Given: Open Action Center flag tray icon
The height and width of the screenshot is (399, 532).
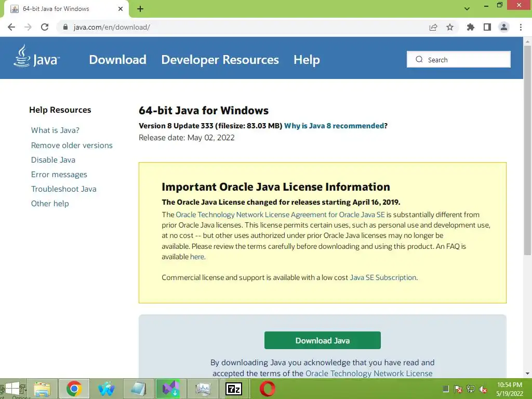Looking at the screenshot, I should [458, 389].
